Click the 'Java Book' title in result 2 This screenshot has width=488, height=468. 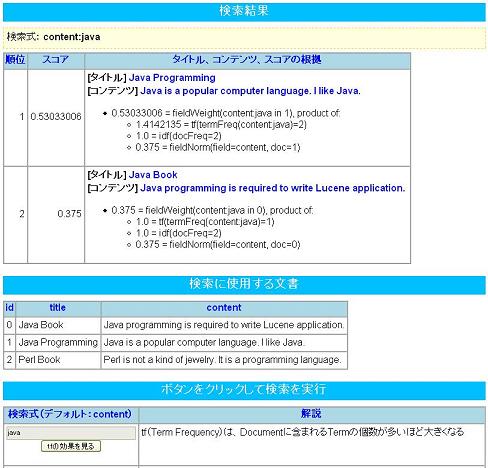pos(153,175)
